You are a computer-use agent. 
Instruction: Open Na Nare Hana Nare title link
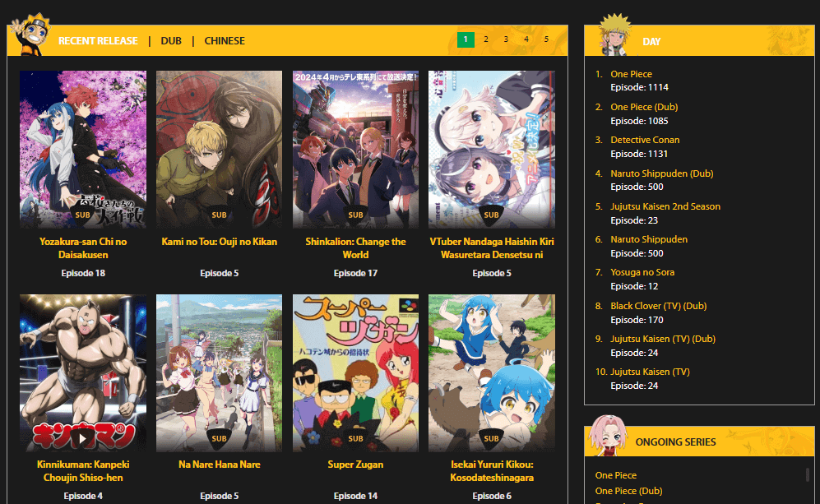(x=219, y=465)
